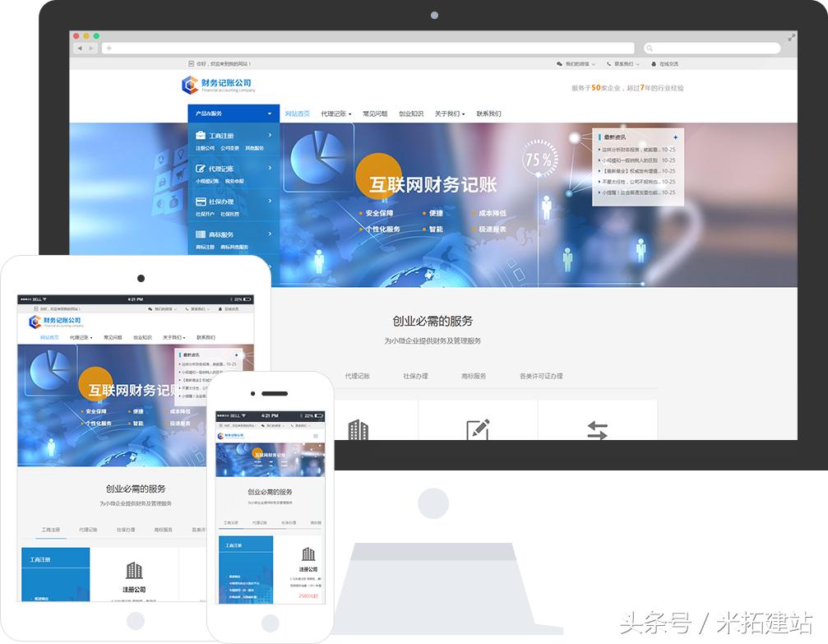Click the 代理记账 pen icon in sidebar
The height and width of the screenshot is (644, 828).
coord(201,169)
